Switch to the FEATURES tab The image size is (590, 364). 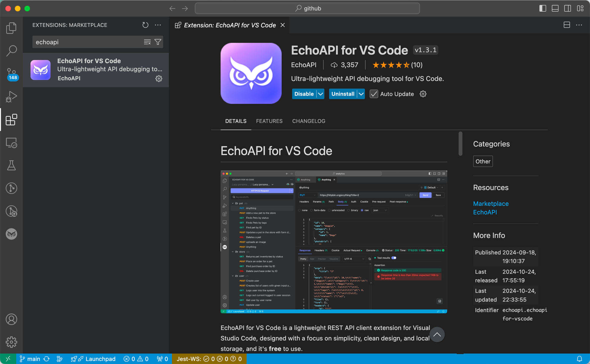(x=269, y=121)
